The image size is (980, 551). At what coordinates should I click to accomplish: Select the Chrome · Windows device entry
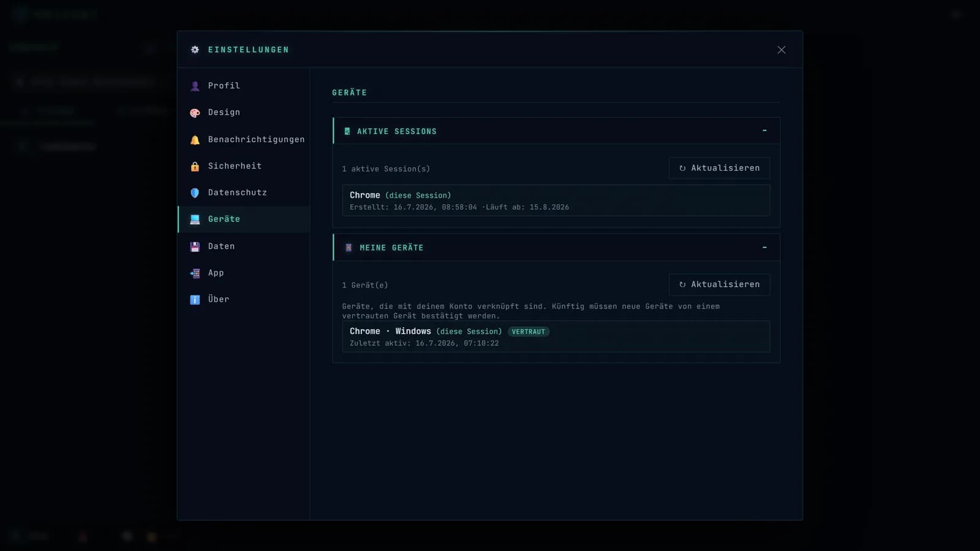(x=556, y=336)
